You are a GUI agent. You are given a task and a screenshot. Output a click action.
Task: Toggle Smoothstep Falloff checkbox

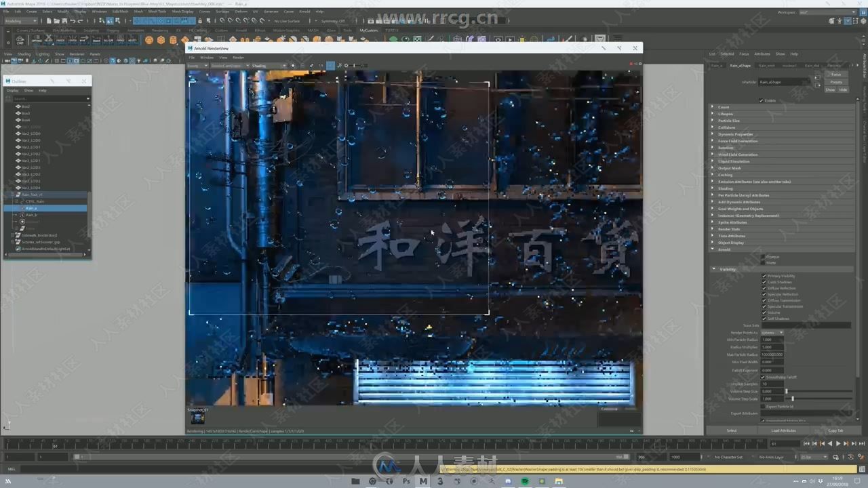click(764, 377)
